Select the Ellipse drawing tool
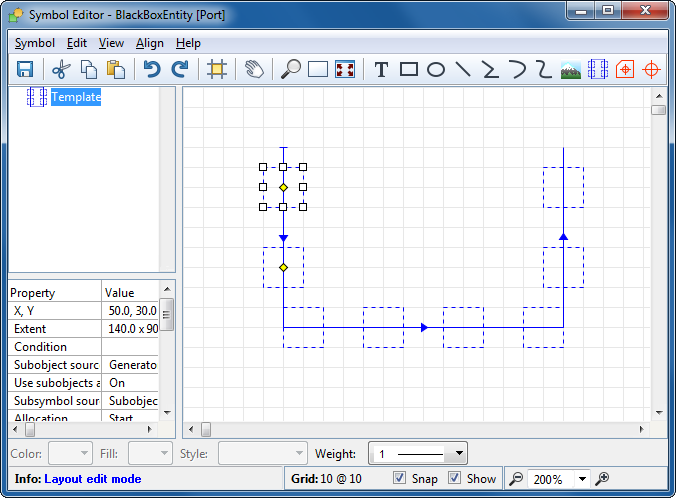Screen dimensions: 676x498 pyautogui.click(x=436, y=69)
